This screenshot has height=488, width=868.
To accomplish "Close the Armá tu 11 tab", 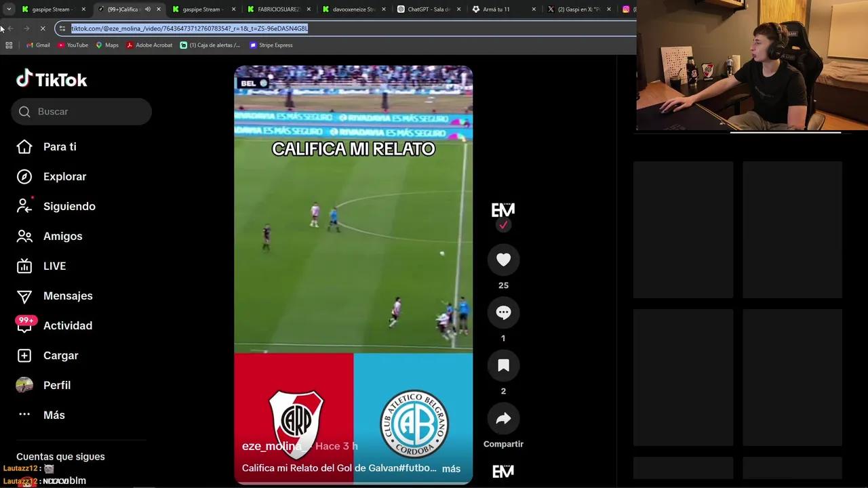I will pos(534,9).
